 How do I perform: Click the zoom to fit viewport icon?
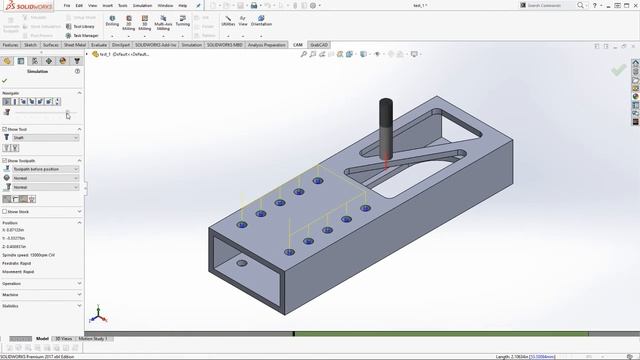(x=303, y=54)
